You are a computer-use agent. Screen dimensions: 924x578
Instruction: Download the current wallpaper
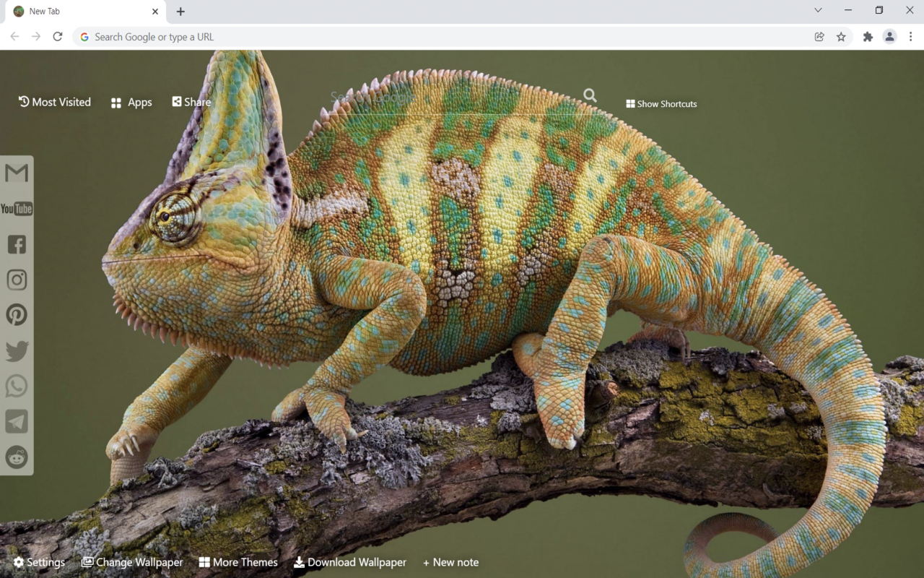pos(350,562)
